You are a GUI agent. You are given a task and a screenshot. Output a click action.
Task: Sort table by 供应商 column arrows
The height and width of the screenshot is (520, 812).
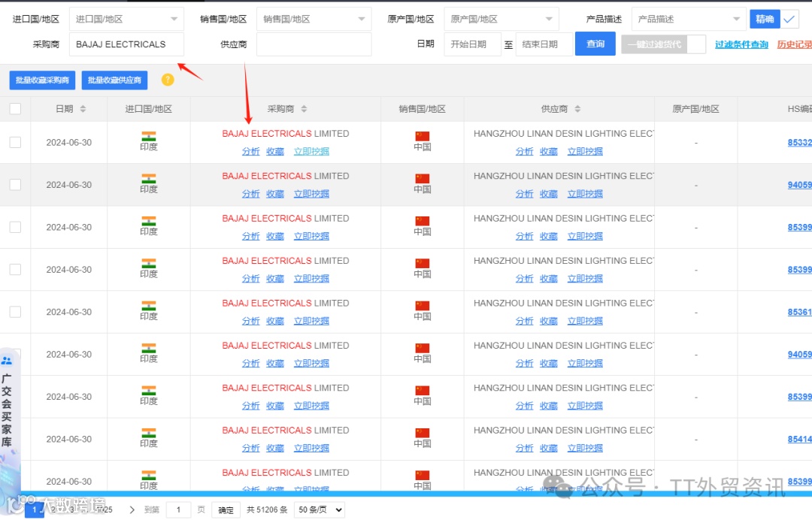577,109
